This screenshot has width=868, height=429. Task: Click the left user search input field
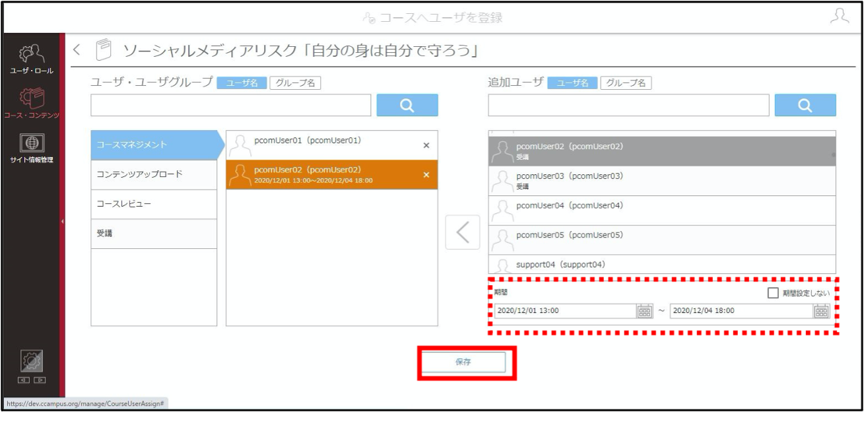[x=231, y=106]
